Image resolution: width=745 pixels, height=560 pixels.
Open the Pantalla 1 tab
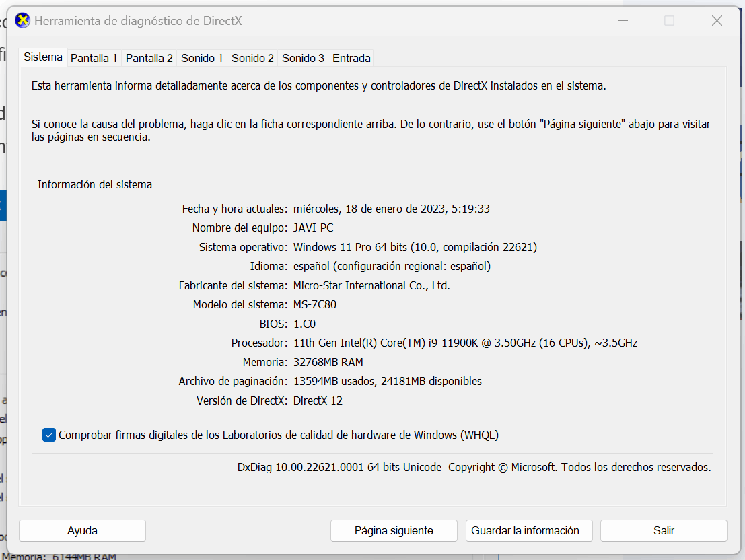coord(94,58)
